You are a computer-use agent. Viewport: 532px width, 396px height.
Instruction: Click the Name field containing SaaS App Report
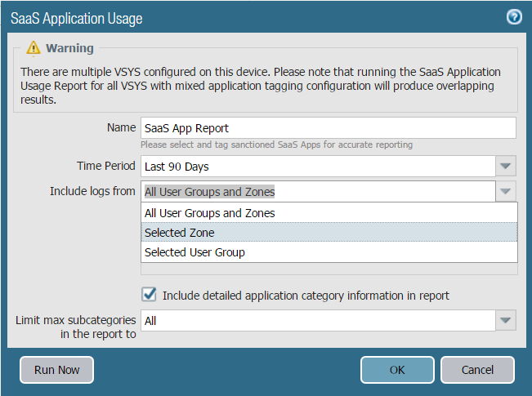click(328, 128)
